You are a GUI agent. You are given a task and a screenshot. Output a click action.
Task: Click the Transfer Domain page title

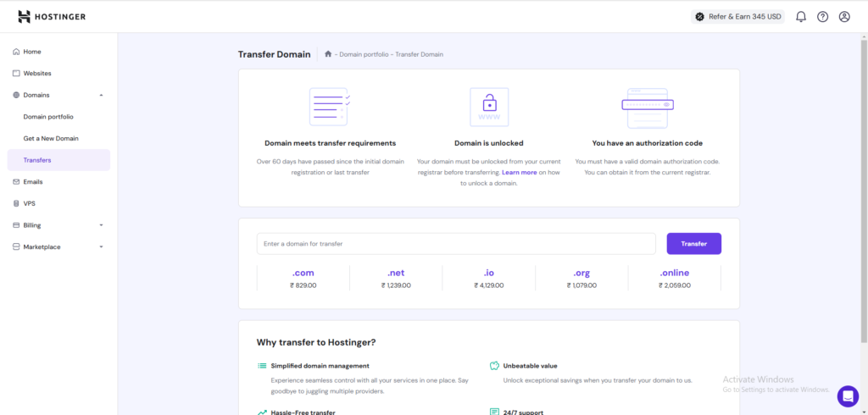tap(274, 54)
